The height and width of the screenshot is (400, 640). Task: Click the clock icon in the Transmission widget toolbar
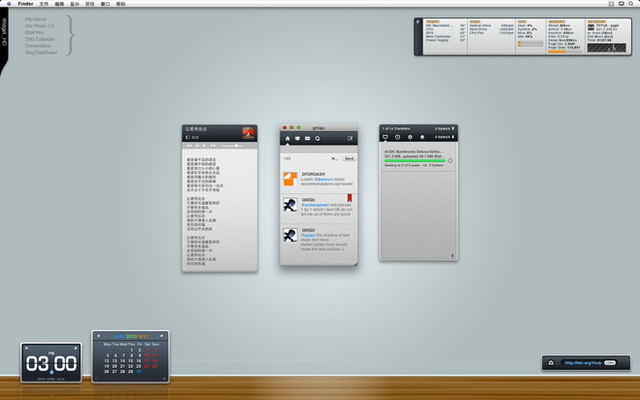pos(398,137)
